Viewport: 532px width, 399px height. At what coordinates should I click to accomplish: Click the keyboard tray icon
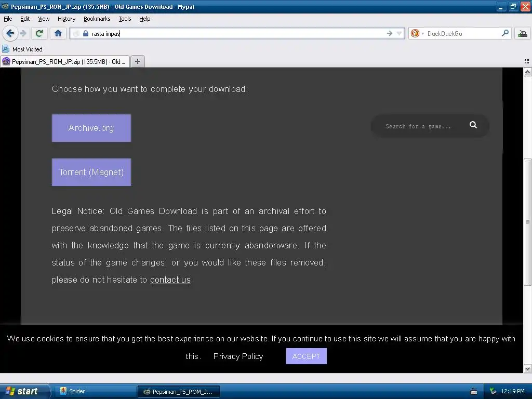[x=474, y=392]
